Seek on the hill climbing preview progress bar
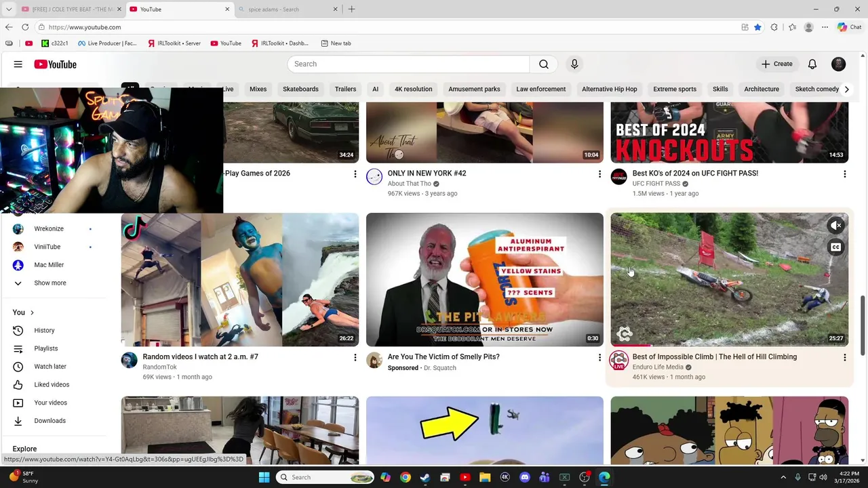 point(730,346)
